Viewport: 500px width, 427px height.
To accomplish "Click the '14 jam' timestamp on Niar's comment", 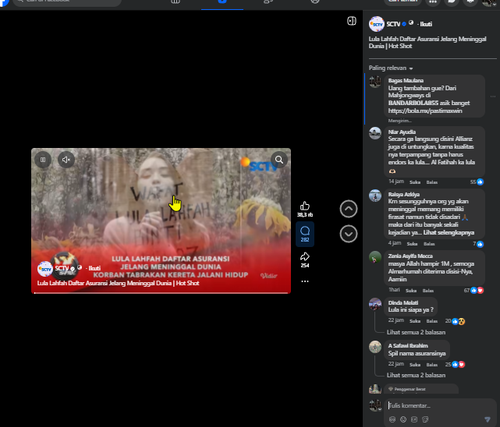I will coord(396,181).
